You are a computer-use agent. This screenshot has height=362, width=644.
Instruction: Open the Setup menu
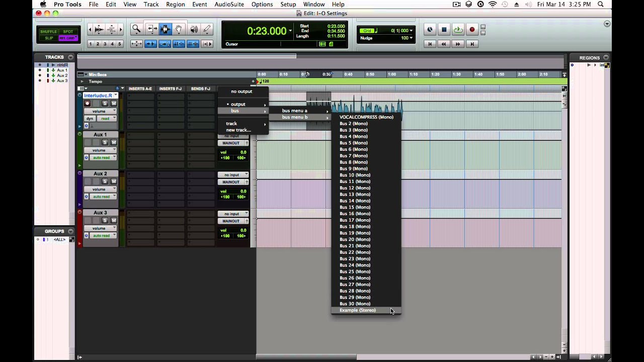pos(288,5)
